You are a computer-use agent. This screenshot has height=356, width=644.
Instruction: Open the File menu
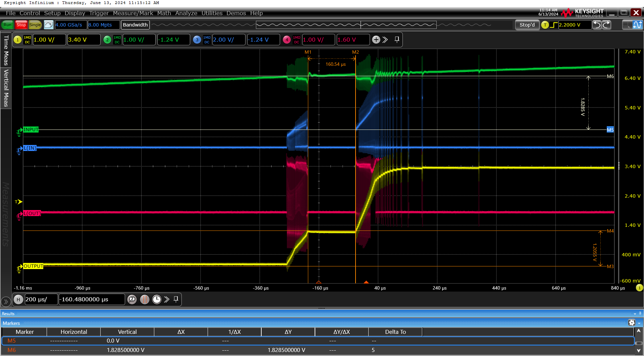point(11,13)
